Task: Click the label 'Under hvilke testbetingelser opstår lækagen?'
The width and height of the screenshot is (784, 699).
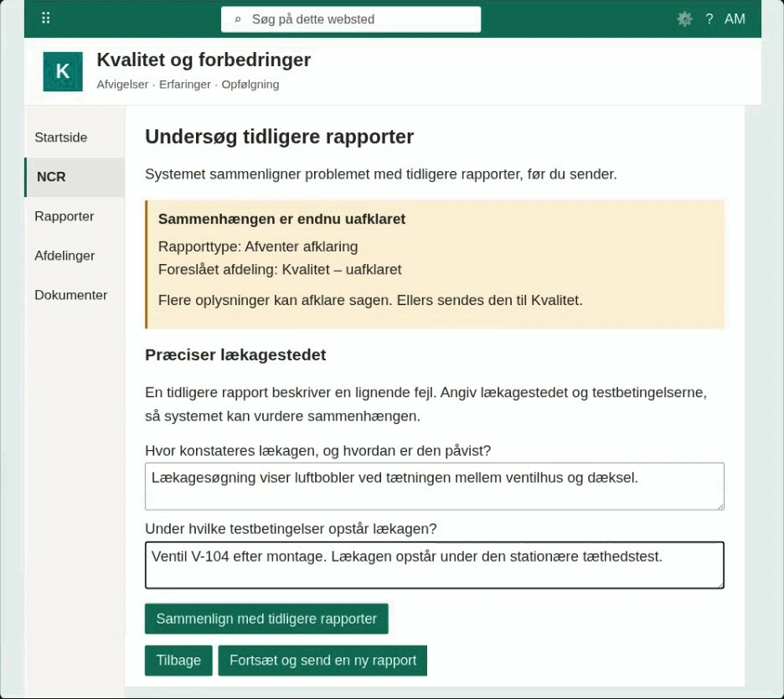Action: [x=291, y=529]
